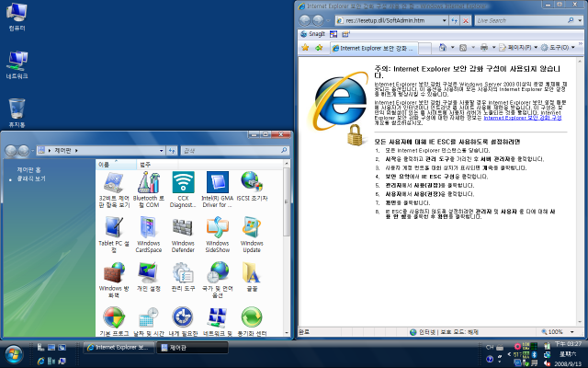
Task: Click the SnagIt toolbar icon
Action: (312, 34)
